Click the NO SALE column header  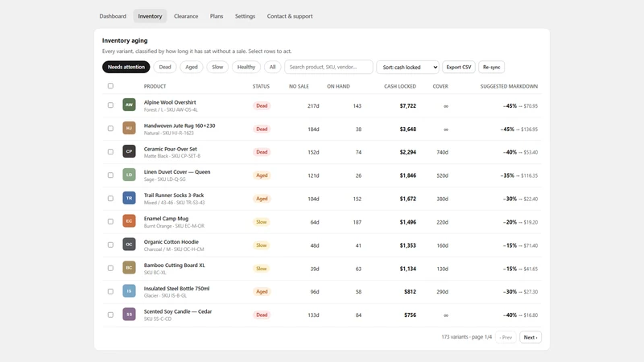299,86
